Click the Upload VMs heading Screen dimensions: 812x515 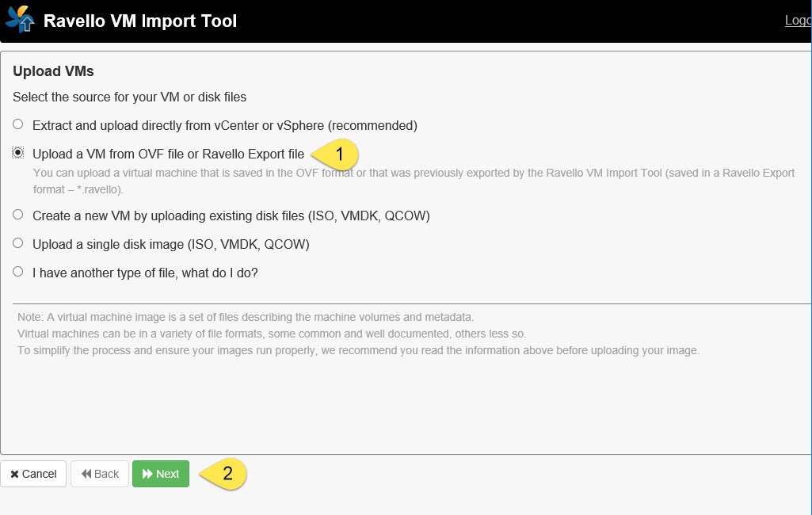pos(53,71)
